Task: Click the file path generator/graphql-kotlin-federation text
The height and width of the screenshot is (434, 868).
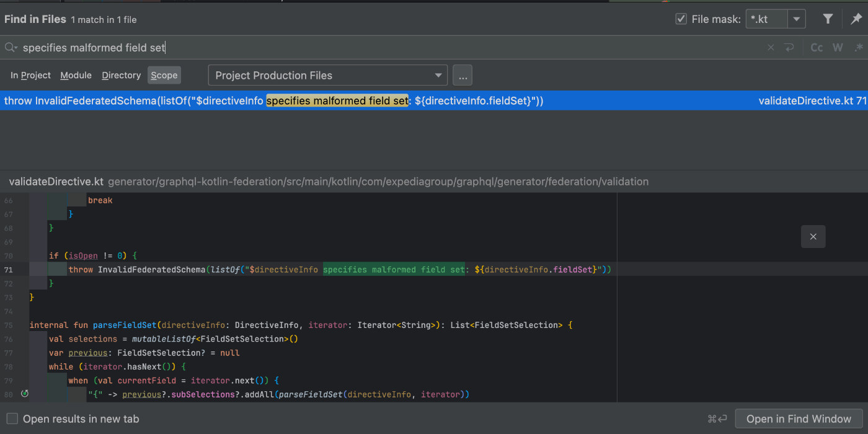Action: tap(378, 182)
